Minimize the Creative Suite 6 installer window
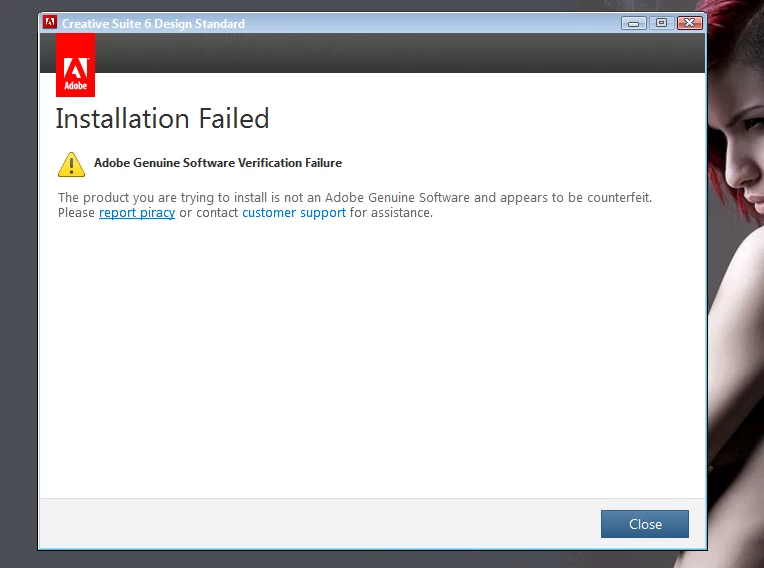Screen dimensions: 764x568 pyautogui.click(x=633, y=23)
